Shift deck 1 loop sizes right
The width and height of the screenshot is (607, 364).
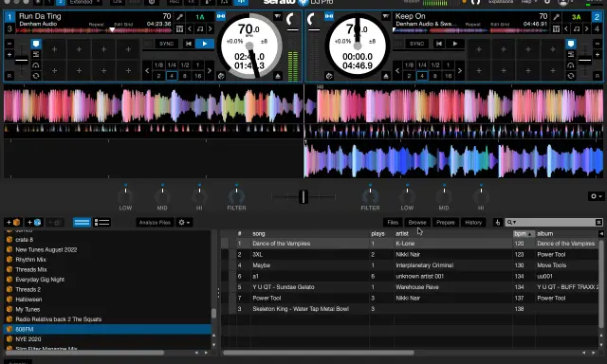coord(210,70)
